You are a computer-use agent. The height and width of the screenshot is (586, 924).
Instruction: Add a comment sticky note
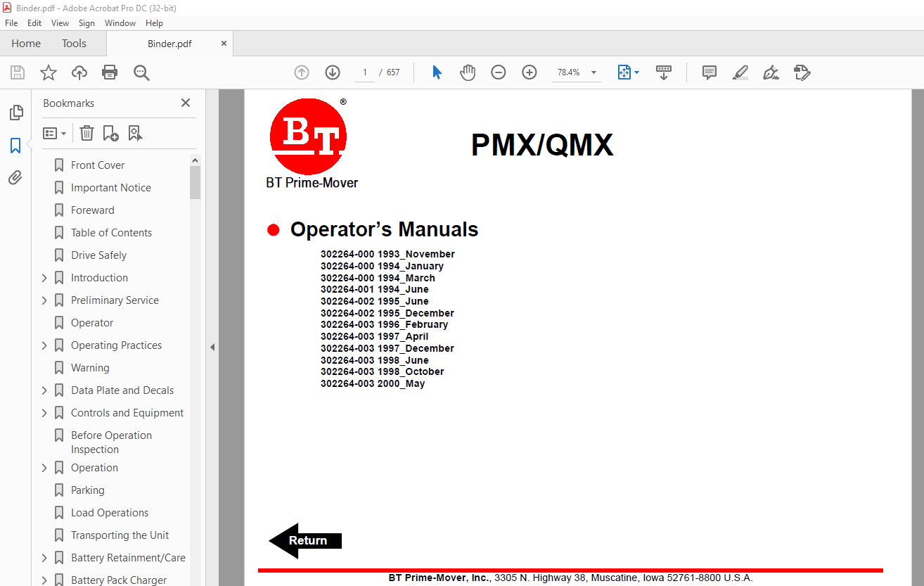(x=710, y=72)
